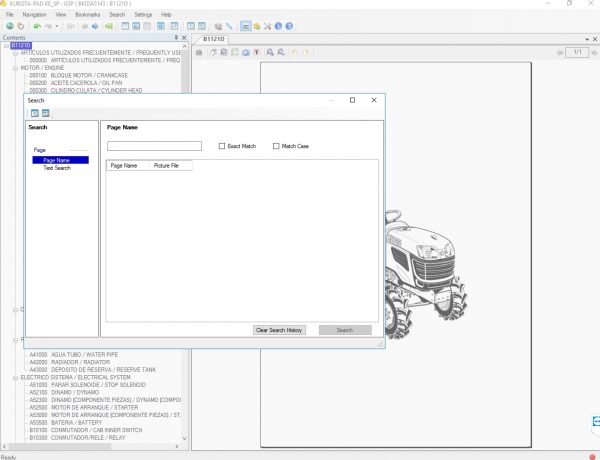The width and height of the screenshot is (600, 460).
Task: Click the blue help icon in main toolbar
Action: tap(290, 26)
